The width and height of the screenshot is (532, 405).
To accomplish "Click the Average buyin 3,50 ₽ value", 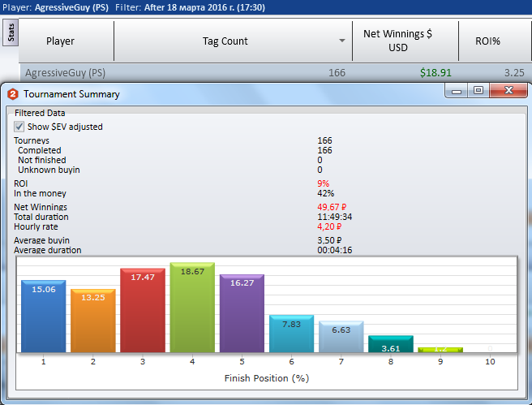I will pyautogui.click(x=329, y=240).
